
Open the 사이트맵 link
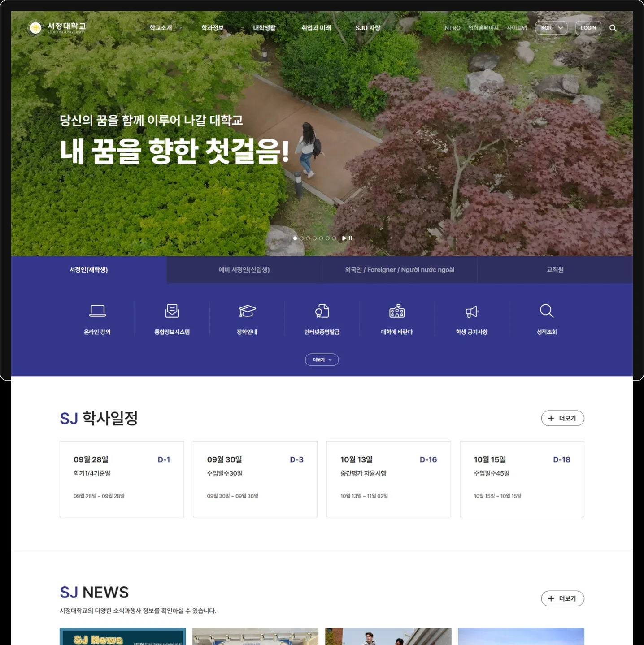click(517, 28)
